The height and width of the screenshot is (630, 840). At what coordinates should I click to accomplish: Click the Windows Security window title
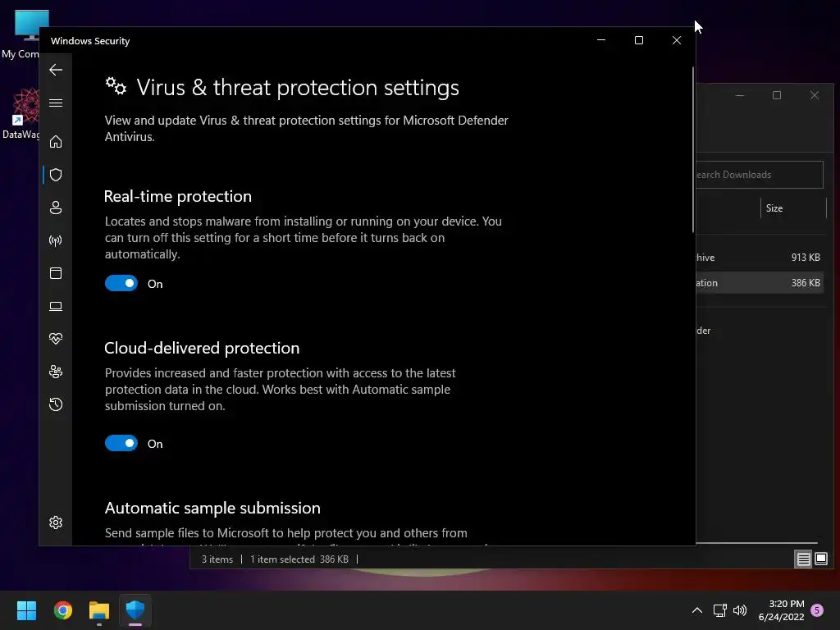click(90, 41)
